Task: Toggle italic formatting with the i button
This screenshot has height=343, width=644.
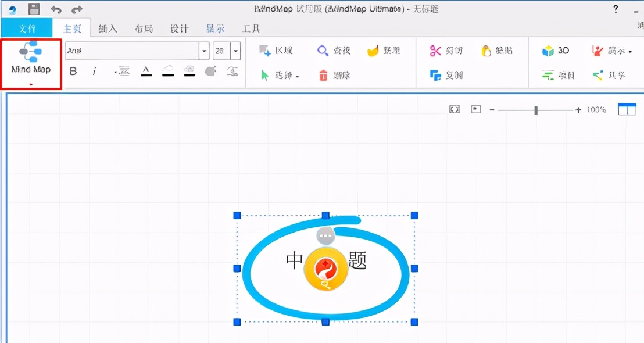Action: (x=94, y=72)
